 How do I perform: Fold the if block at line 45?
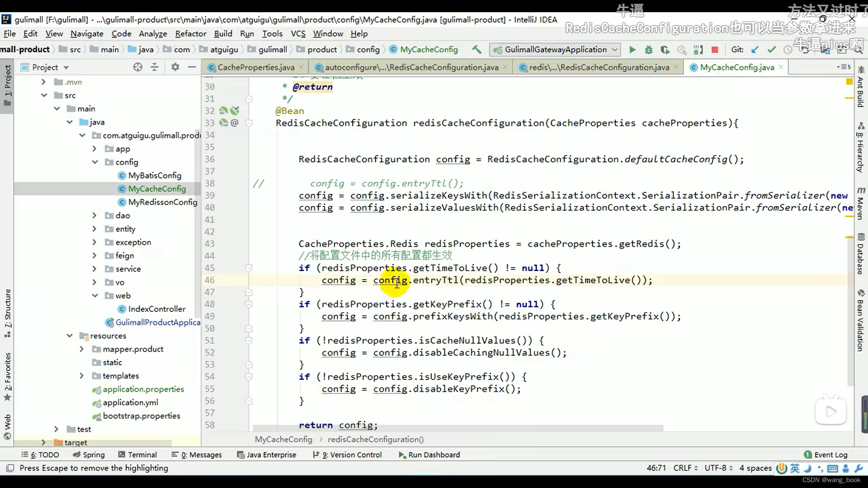pos(249,268)
